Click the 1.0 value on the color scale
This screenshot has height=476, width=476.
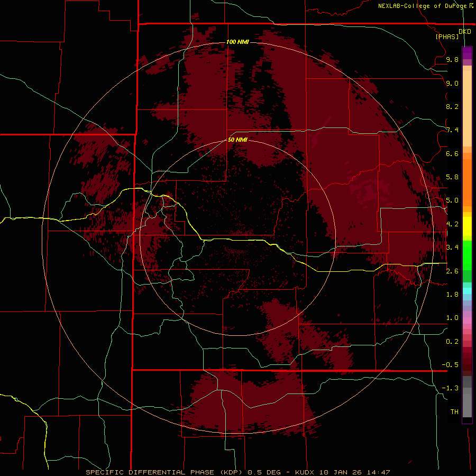point(452,318)
